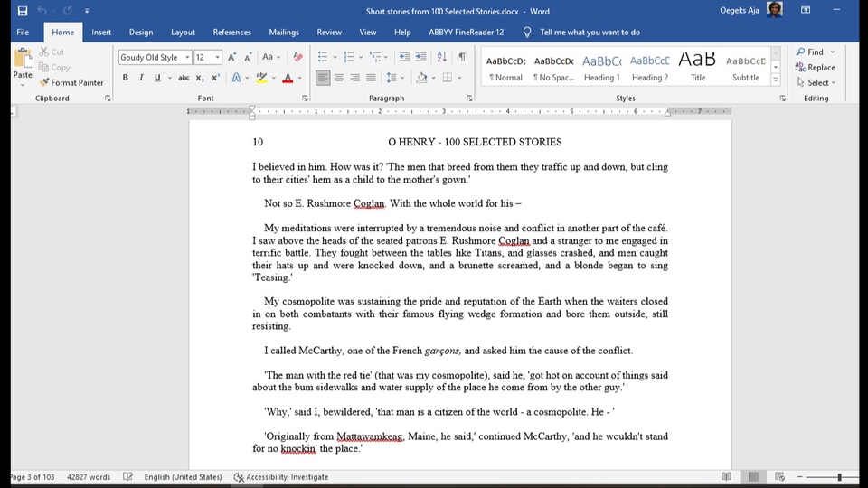Viewport: 868px width, 488px height.
Task: Undo the last action in title bar
Action: 42,11
